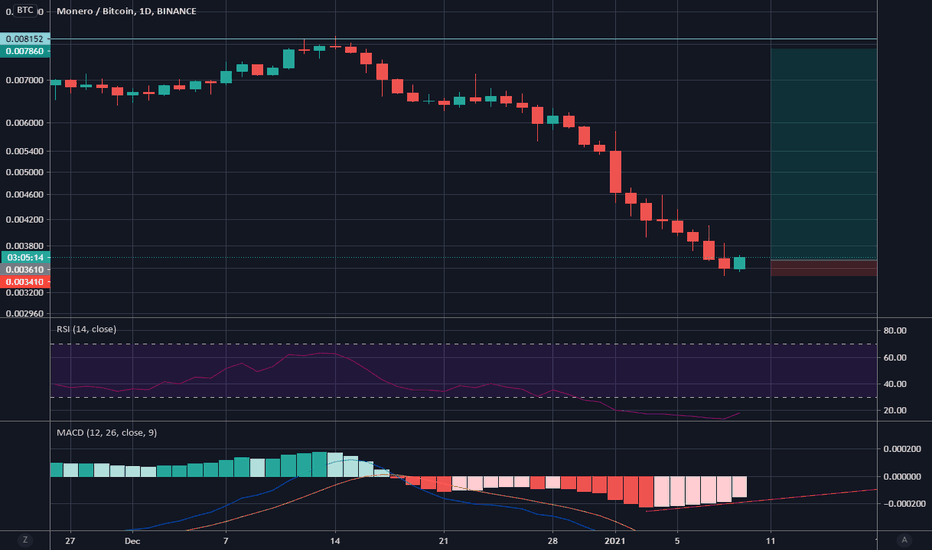Click the red 0.003410 stop price label
This screenshot has width=932, height=550.
[x=25, y=282]
